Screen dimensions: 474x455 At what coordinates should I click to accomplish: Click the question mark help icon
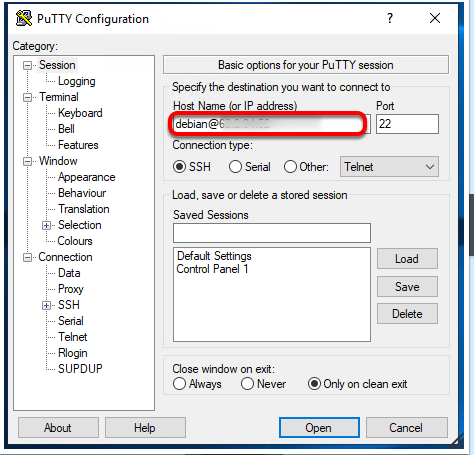click(390, 18)
